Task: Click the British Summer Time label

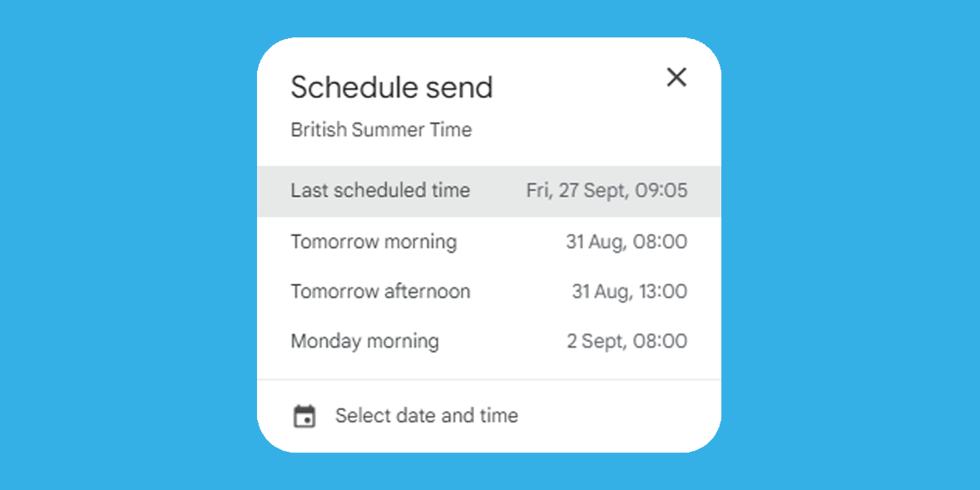Action: 381,131
